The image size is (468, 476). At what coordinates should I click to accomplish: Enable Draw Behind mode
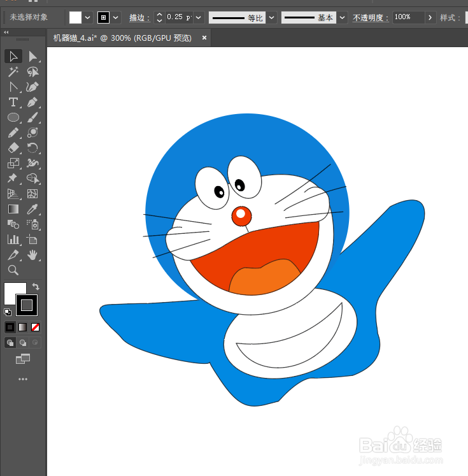pos(23,343)
